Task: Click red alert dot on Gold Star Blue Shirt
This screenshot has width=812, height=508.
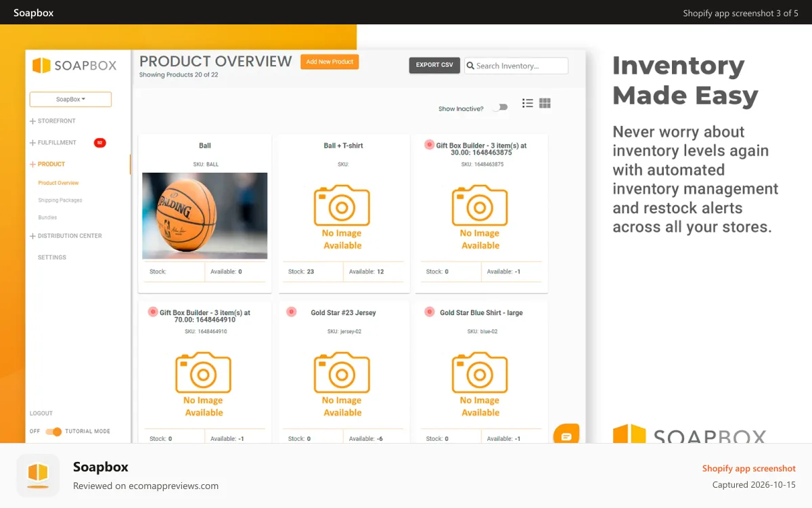Action: pyautogui.click(x=429, y=312)
